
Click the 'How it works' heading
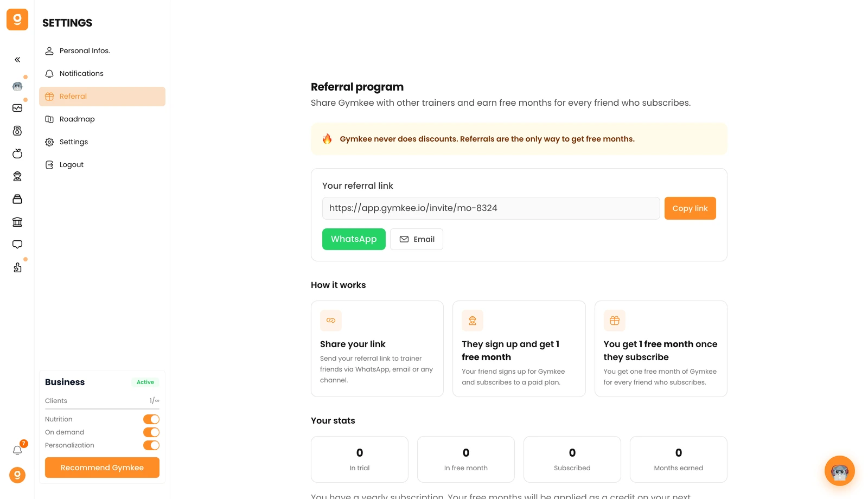click(x=339, y=285)
